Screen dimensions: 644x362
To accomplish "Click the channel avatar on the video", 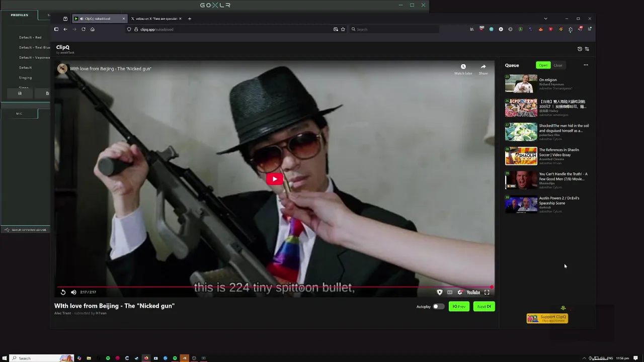I will (x=62, y=68).
